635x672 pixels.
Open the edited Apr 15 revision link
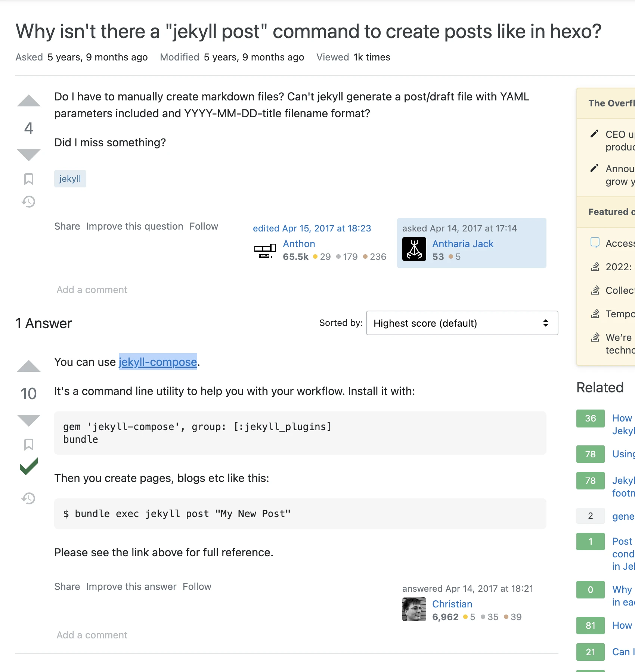pyautogui.click(x=312, y=228)
